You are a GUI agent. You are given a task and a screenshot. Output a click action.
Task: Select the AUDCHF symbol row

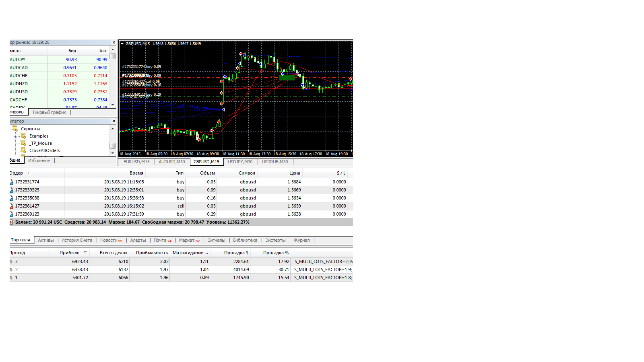click(x=59, y=76)
